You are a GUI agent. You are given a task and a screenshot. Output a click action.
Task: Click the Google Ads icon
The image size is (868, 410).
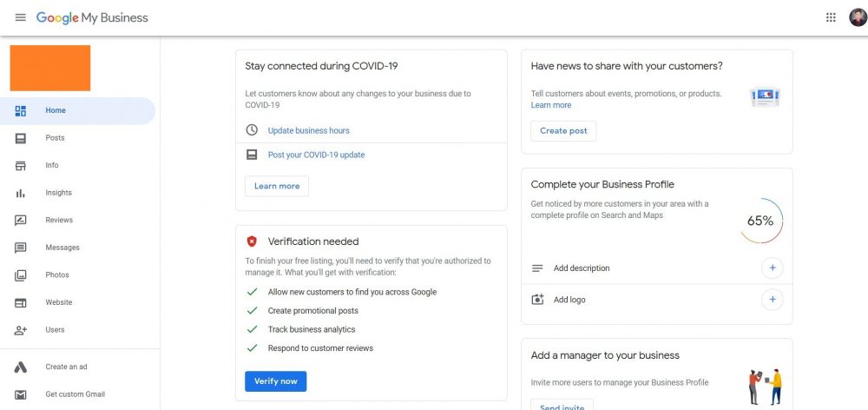[21, 367]
